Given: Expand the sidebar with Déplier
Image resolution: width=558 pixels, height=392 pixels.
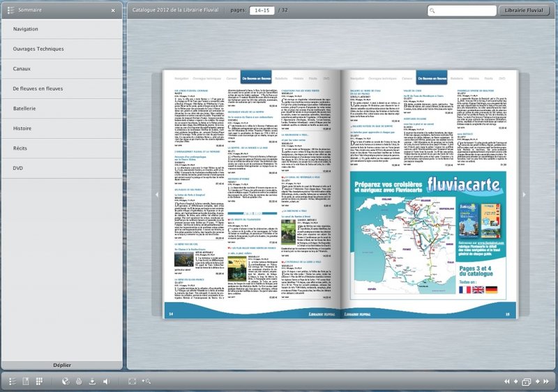Looking at the screenshot, I should tap(63, 365).
